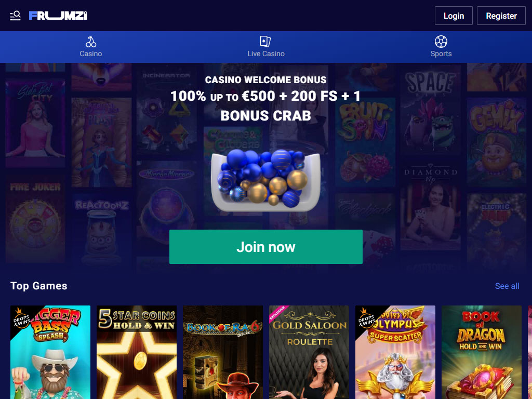Go to the Sports tab
The image size is (532, 399).
coord(441,47)
